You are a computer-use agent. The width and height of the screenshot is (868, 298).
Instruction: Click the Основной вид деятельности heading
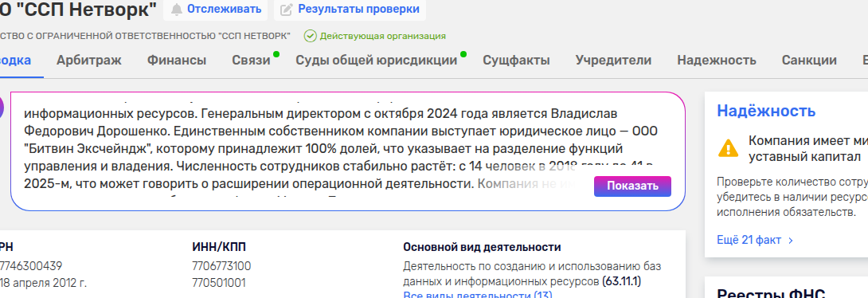(482, 247)
